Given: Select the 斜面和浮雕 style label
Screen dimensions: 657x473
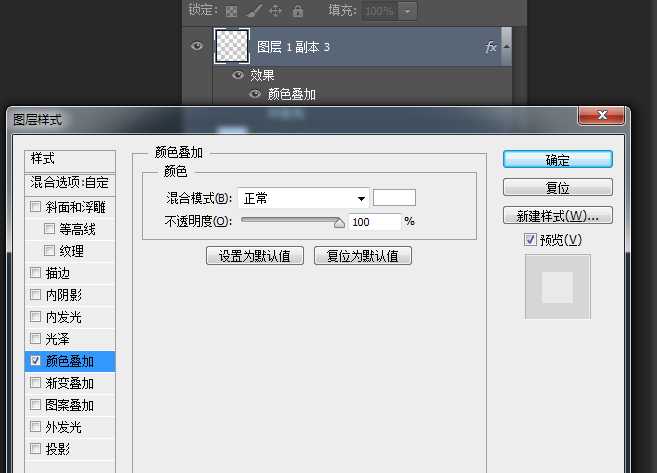Looking at the screenshot, I should pyautogui.click(x=75, y=207).
